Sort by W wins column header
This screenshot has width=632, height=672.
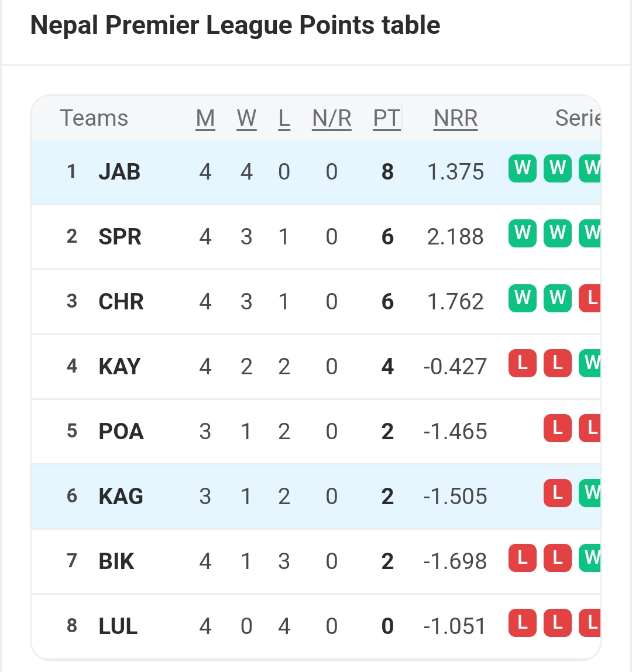pyautogui.click(x=246, y=118)
